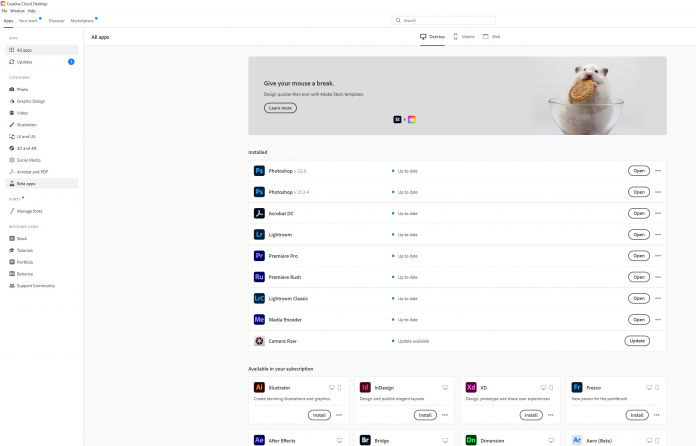
Task: Open the Video category
Action: click(42, 113)
